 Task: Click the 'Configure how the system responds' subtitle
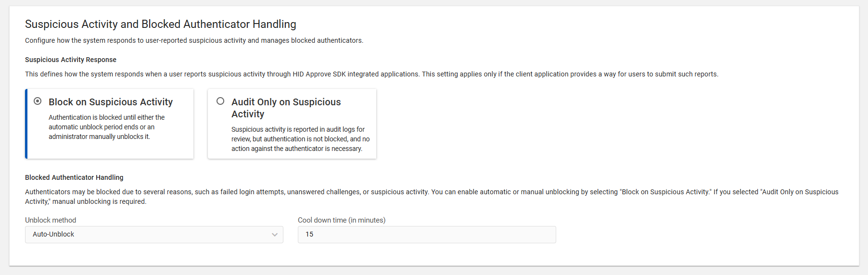[x=194, y=40]
